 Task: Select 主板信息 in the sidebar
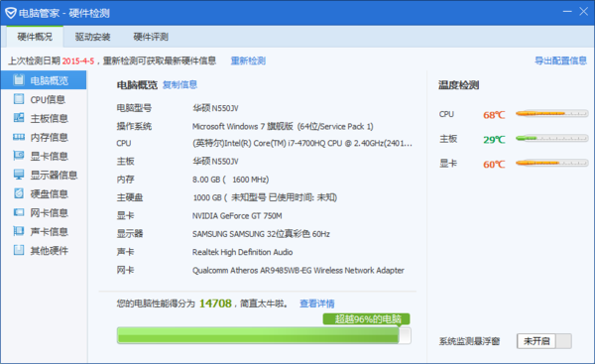pos(44,118)
